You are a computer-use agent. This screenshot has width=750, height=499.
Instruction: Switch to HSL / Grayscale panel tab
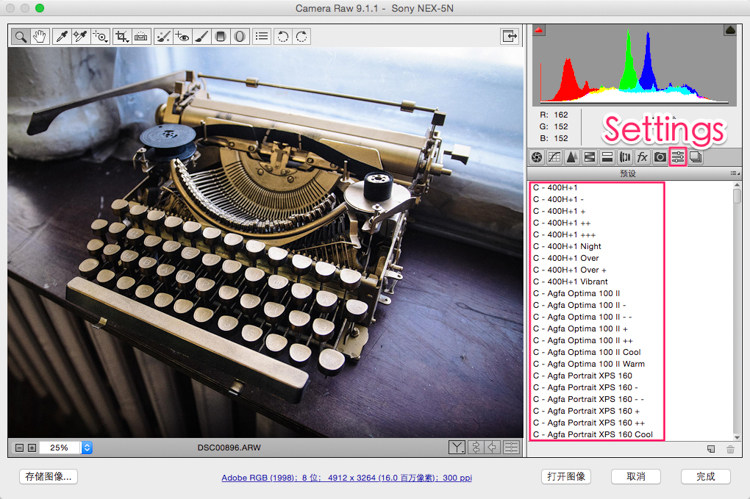click(589, 157)
